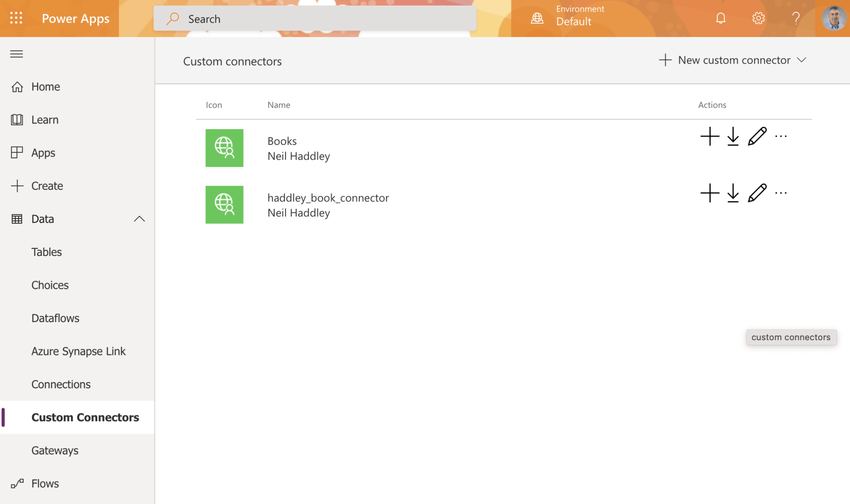
Task: Open Gateways from the navigation
Action: click(55, 450)
